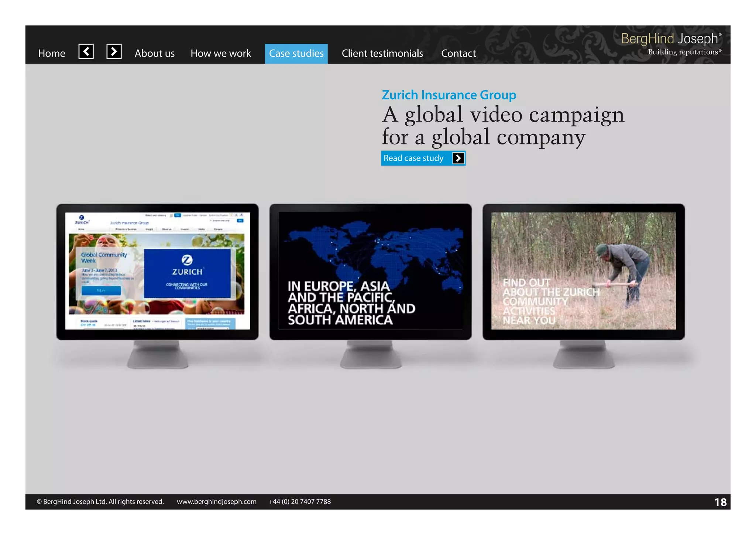
Task: Open Client testimonials page
Action: pyautogui.click(x=382, y=54)
